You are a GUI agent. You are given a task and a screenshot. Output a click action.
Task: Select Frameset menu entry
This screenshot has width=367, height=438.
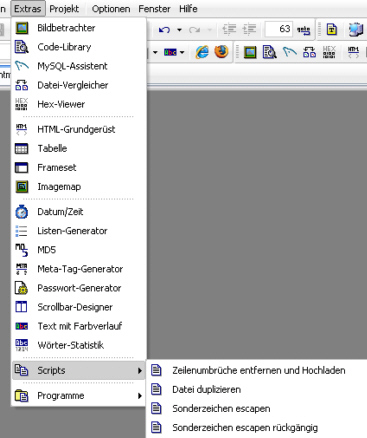(79, 167)
